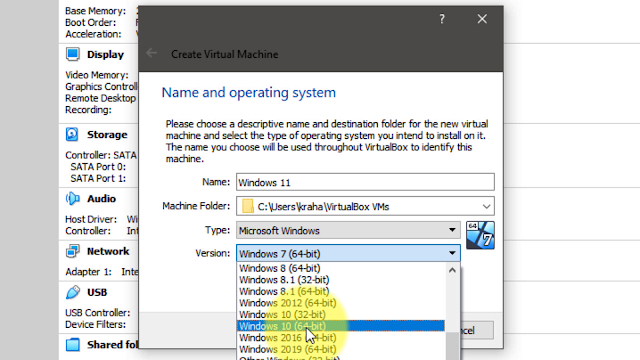Open the Storage section icon
This screenshot has height=360, width=640.
click(x=72, y=134)
